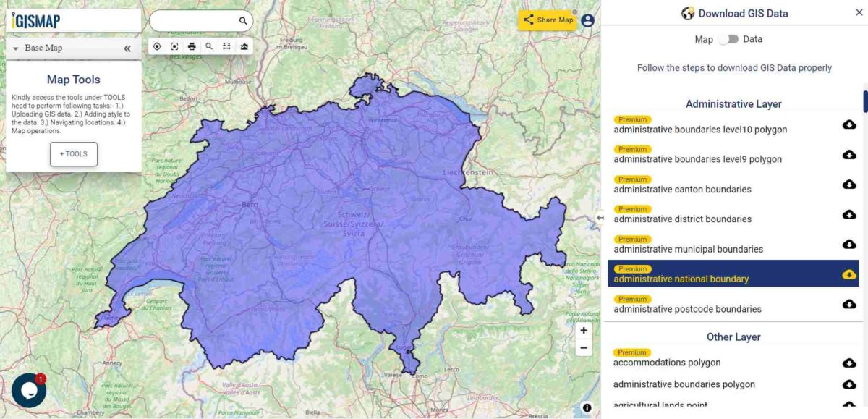Click the + TOOLS button

pos(73,153)
